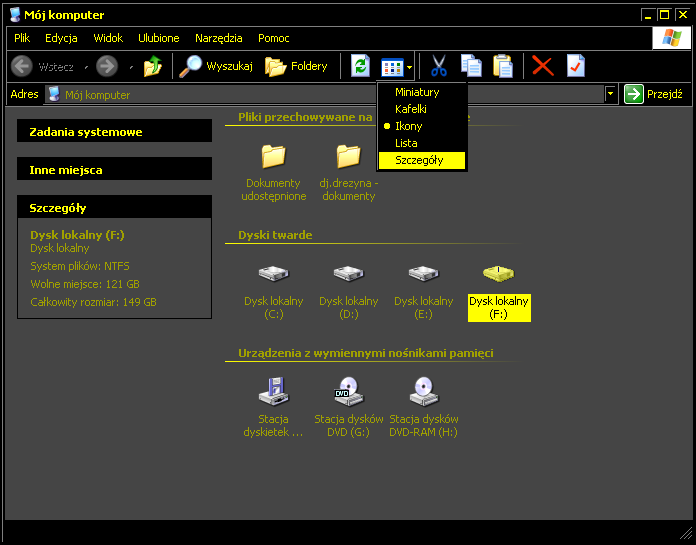
Task: Open the Narzędzia menu
Action: [219, 38]
